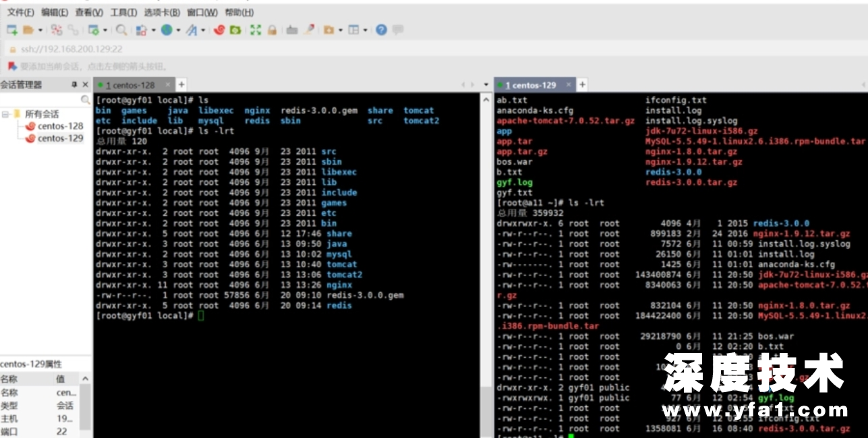The image size is (868, 438).
Task: Open the globe encoding dropdown arrow
Action: pyautogui.click(x=178, y=30)
